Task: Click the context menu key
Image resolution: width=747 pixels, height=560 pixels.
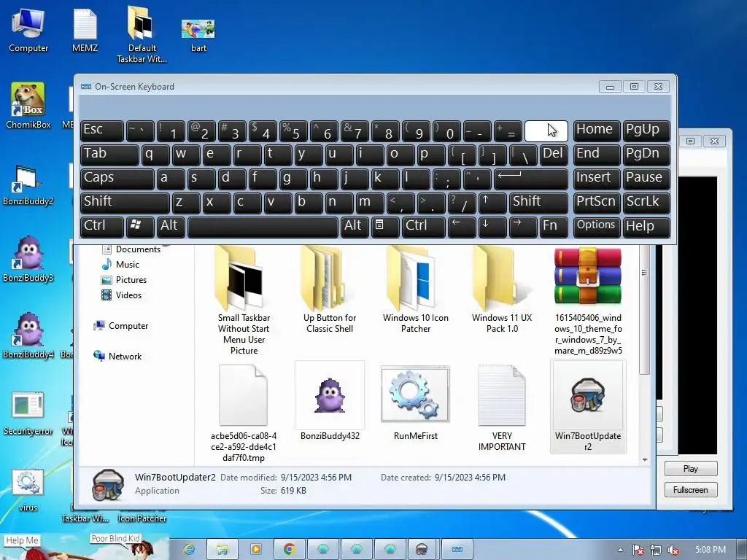Action: pyautogui.click(x=385, y=226)
